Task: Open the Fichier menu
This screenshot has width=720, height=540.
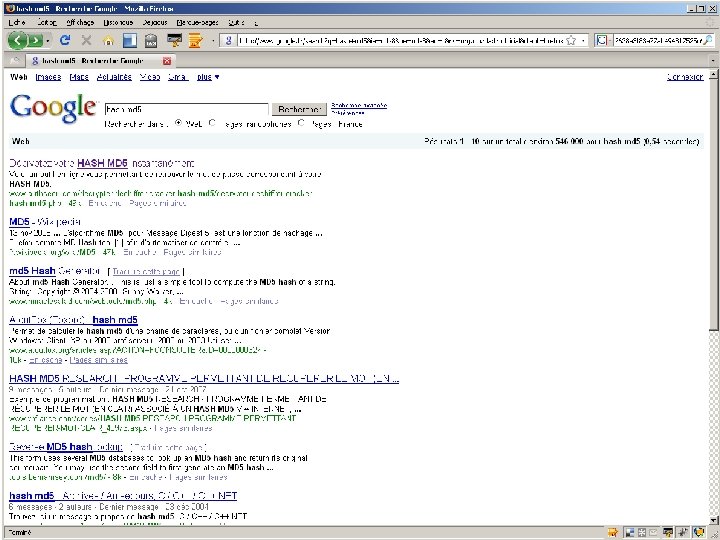Action: tap(17, 22)
